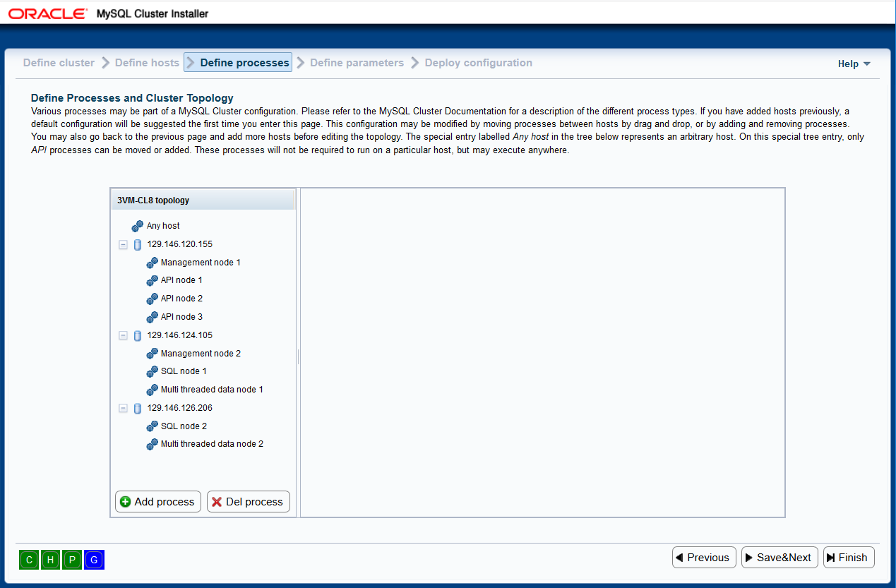The image size is (896, 588).
Task: Click the SQL node 2 gear icon
Action: pyautogui.click(x=152, y=426)
